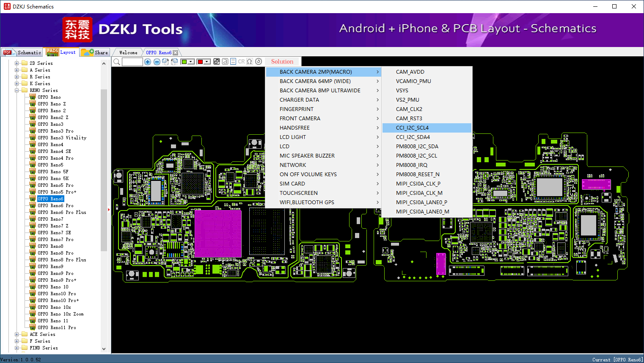Collapse the RENO Series tree node
This screenshot has height=363, width=644.
[x=17, y=90]
